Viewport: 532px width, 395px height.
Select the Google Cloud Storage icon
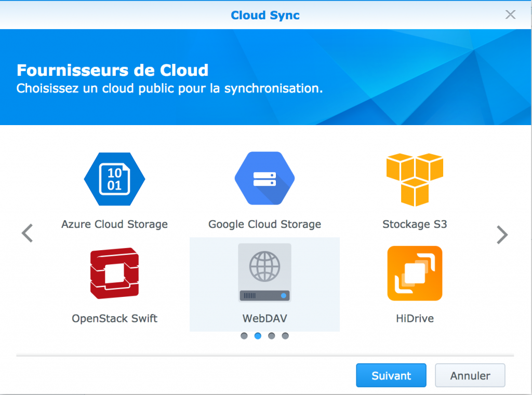click(x=264, y=178)
